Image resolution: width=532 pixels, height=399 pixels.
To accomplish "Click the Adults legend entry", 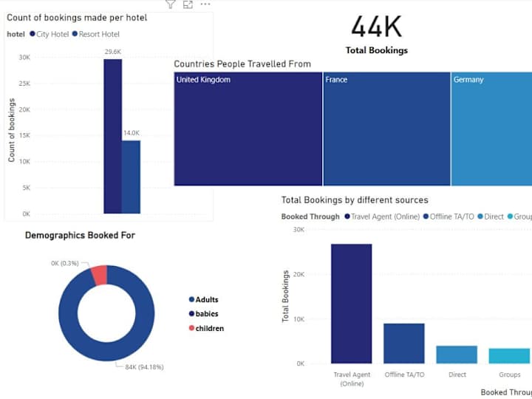I will [x=204, y=299].
